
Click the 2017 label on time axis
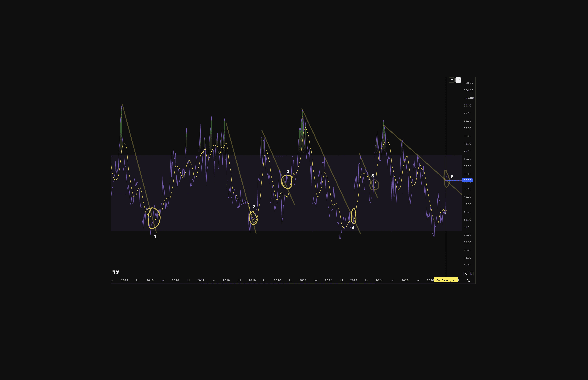click(201, 280)
